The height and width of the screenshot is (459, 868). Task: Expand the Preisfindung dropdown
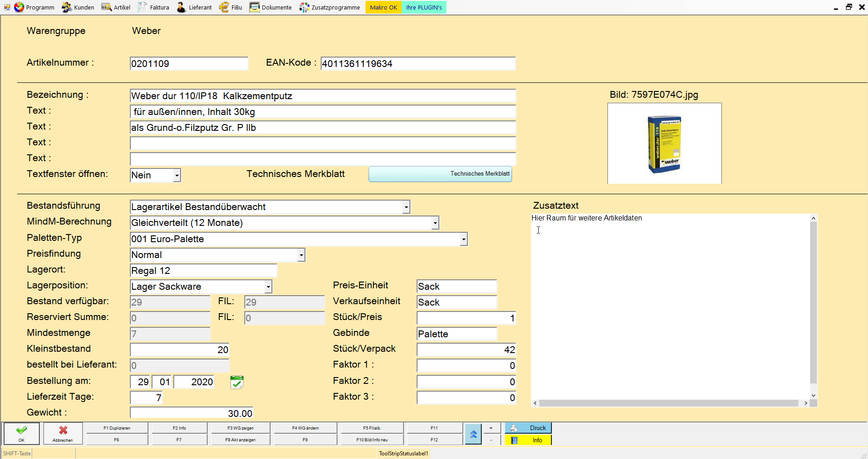pos(301,255)
